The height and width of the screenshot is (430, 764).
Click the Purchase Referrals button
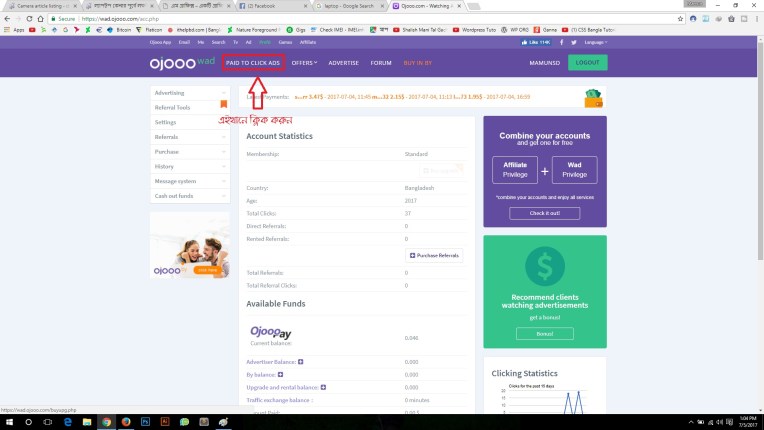pyautogui.click(x=434, y=255)
